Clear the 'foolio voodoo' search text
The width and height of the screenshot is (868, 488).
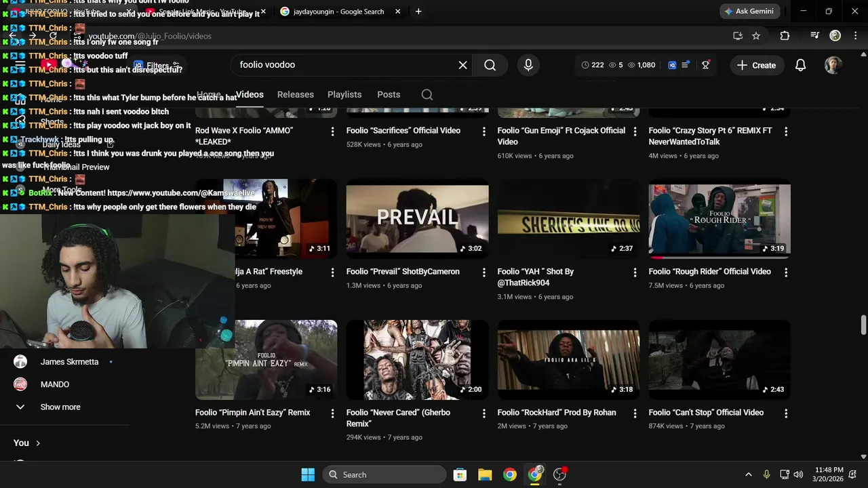pyautogui.click(x=462, y=65)
